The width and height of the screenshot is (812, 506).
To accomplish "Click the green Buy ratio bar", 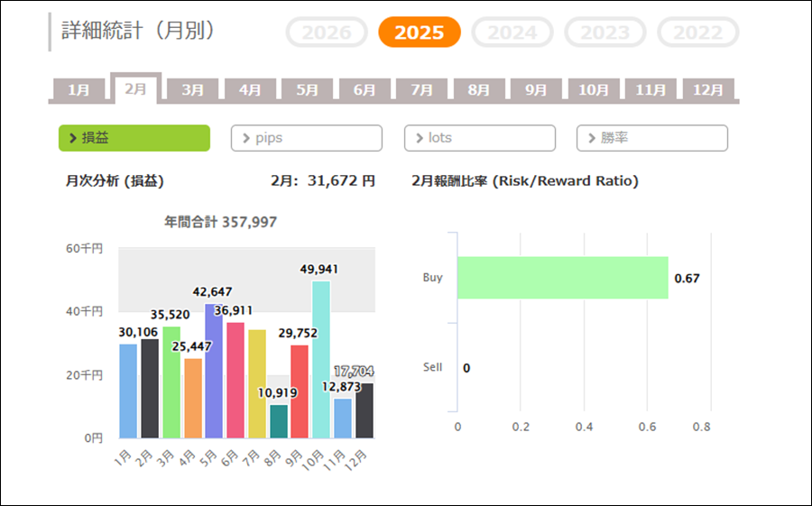I will tap(562, 278).
